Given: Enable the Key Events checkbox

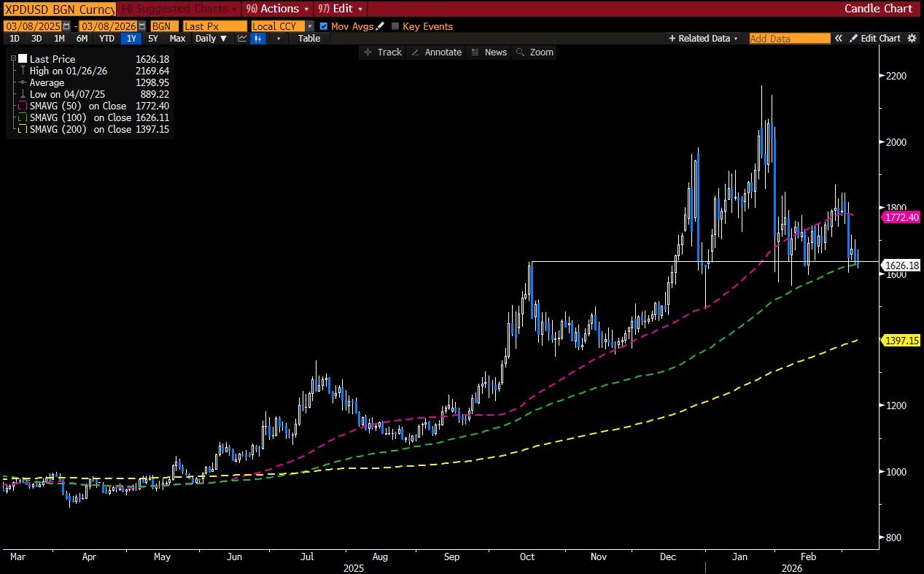Looking at the screenshot, I should [x=395, y=26].
